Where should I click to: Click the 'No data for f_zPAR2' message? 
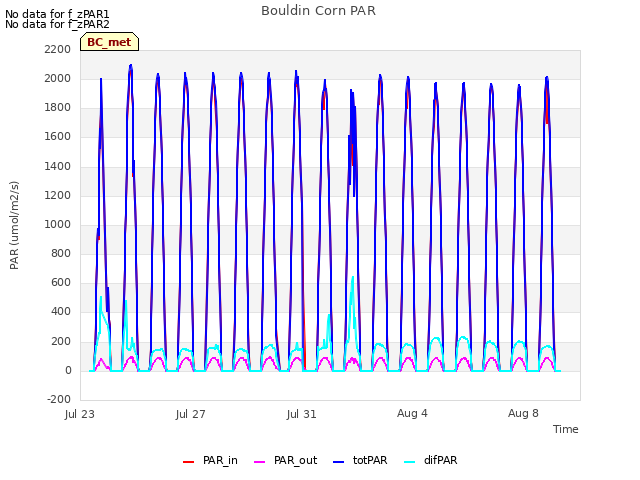(x=57, y=24)
